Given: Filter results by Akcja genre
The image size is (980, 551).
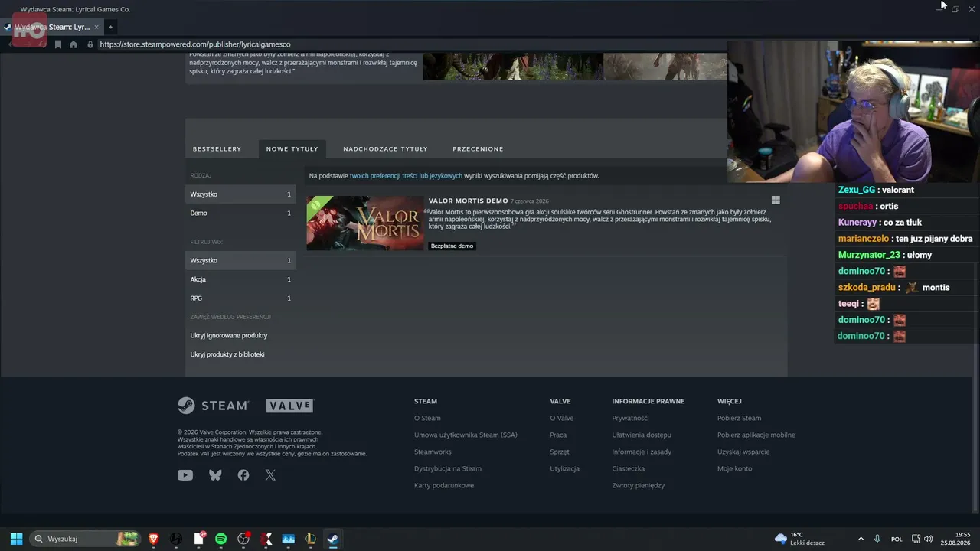Looking at the screenshot, I should point(240,279).
